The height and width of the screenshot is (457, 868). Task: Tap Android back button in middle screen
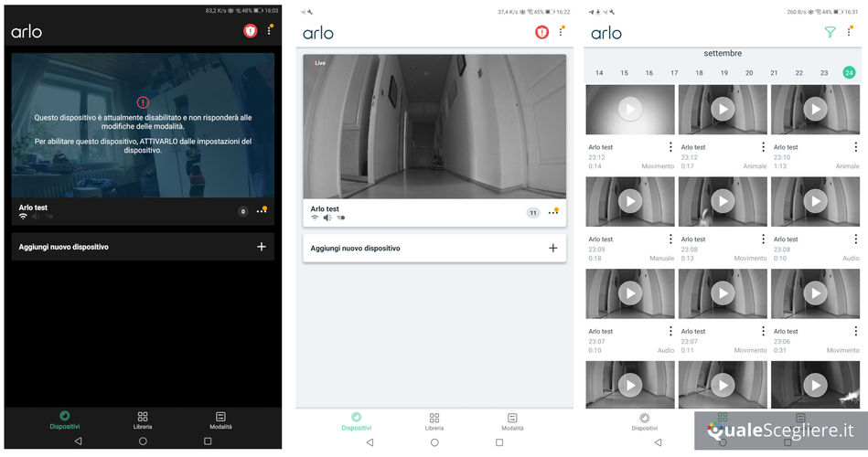(x=370, y=442)
